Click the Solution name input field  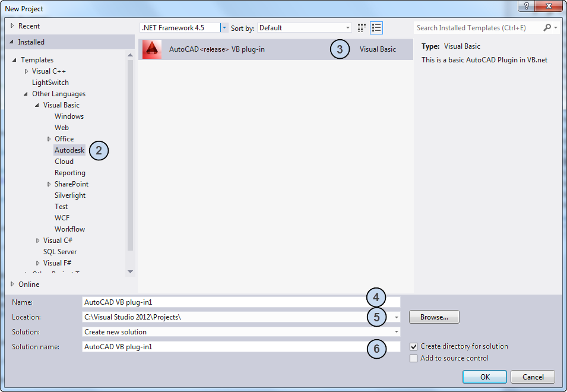[x=241, y=347]
